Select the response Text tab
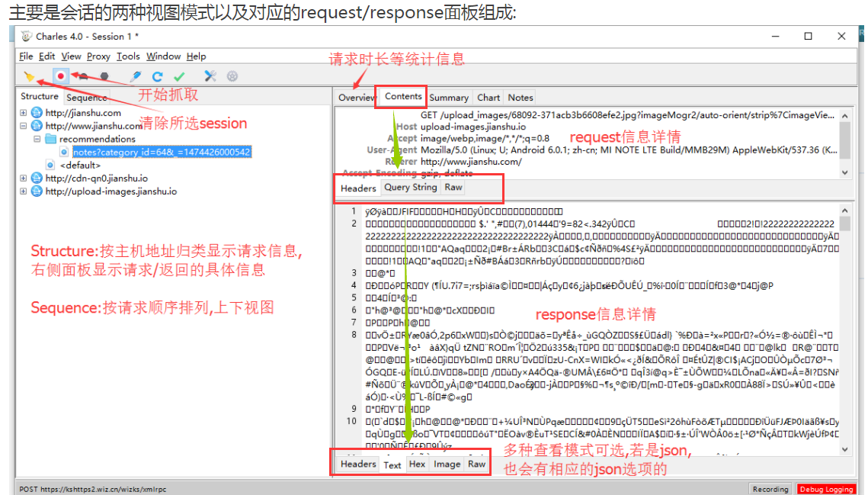This screenshot has width=868, height=495. point(392,465)
